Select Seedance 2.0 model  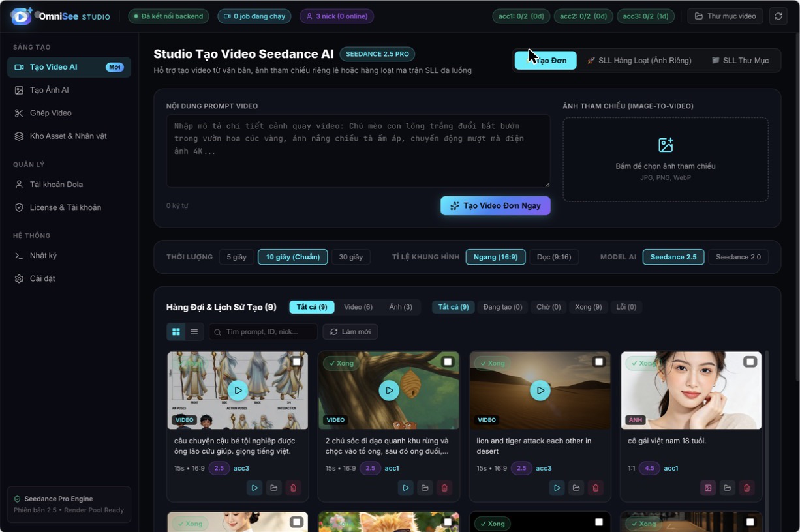[x=738, y=257]
